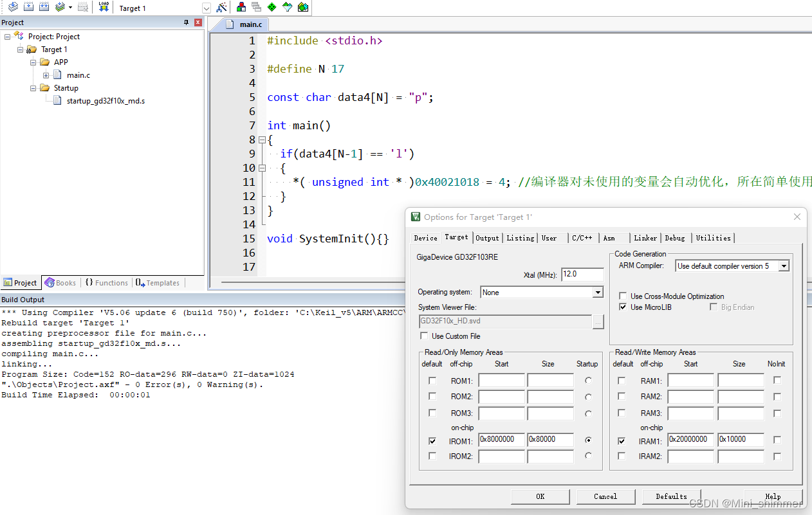This screenshot has width=812, height=515.
Task: Click the LOAD icon to download to flash
Action: click(104, 8)
